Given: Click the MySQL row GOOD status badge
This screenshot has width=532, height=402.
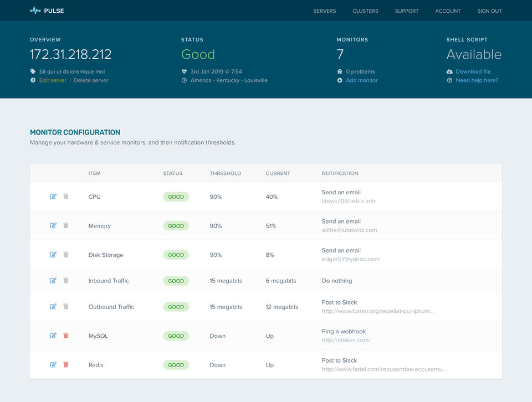Looking at the screenshot, I should click(176, 336).
